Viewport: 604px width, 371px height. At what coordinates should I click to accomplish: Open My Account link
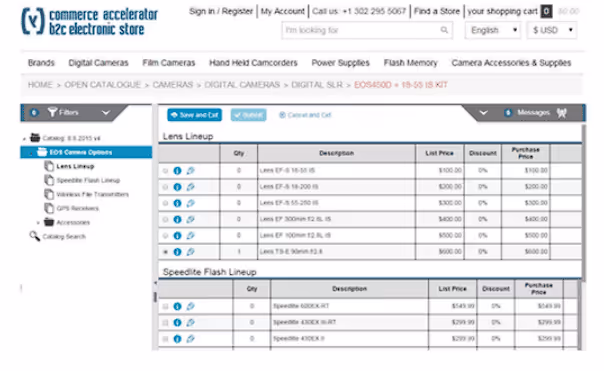(x=282, y=11)
